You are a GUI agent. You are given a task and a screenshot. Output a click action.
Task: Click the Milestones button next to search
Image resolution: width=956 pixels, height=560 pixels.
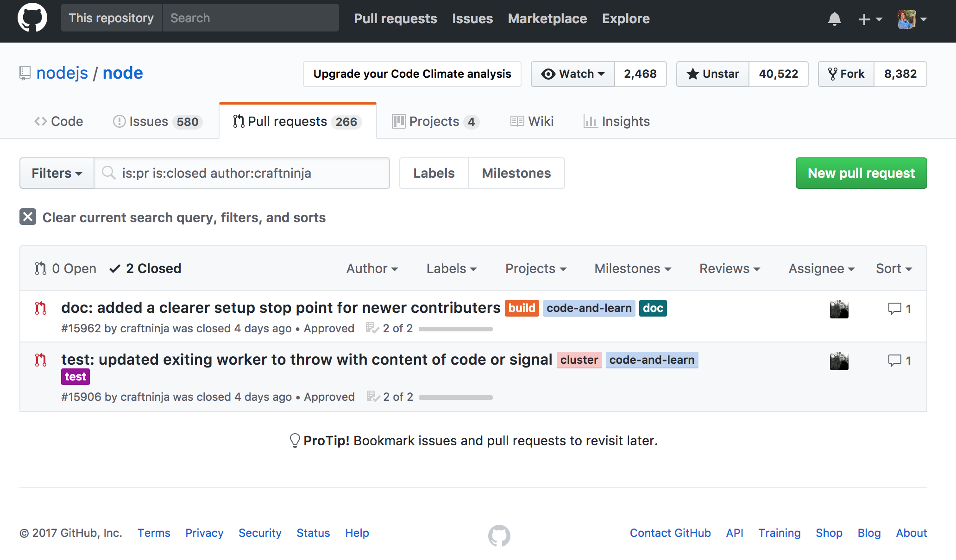coord(516,173)
